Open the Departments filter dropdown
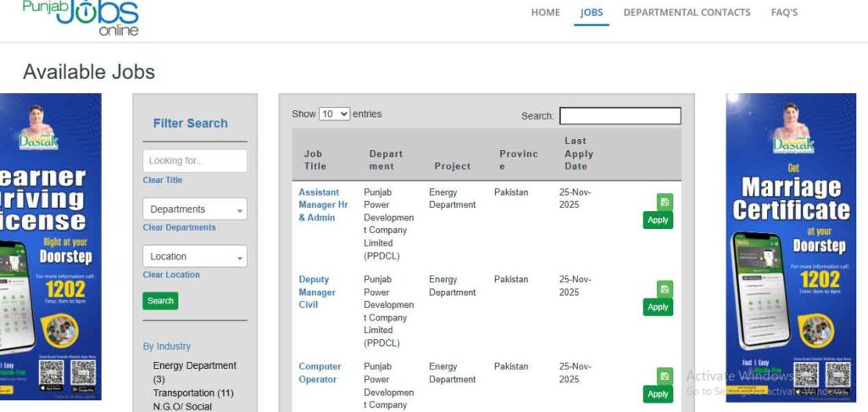 pyautogui.click(x=195, y=209)
